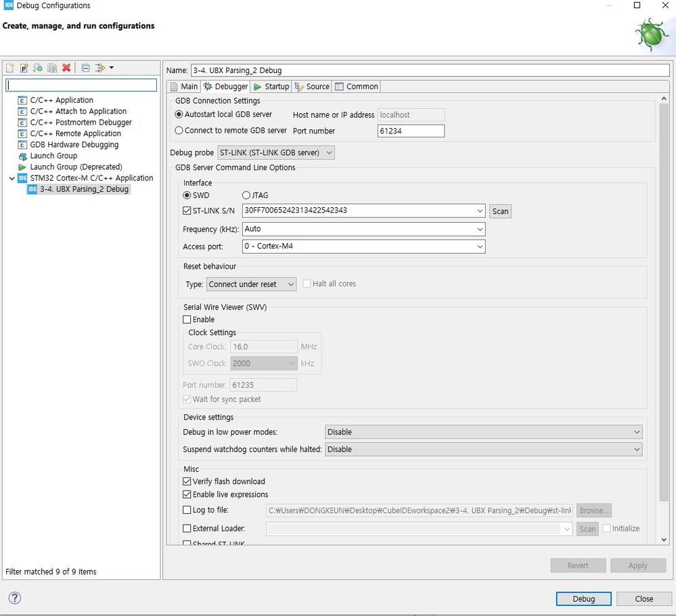Image resolution: width=676 pixels, height=616 pixels.
Task: Click the SWV Port number field
Action: (x=263, y=384)
